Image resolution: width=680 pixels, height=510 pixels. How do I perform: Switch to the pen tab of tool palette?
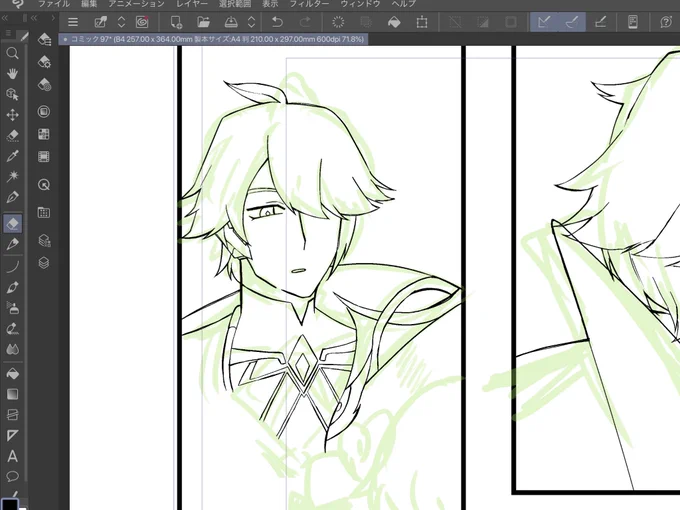[24, 37]
